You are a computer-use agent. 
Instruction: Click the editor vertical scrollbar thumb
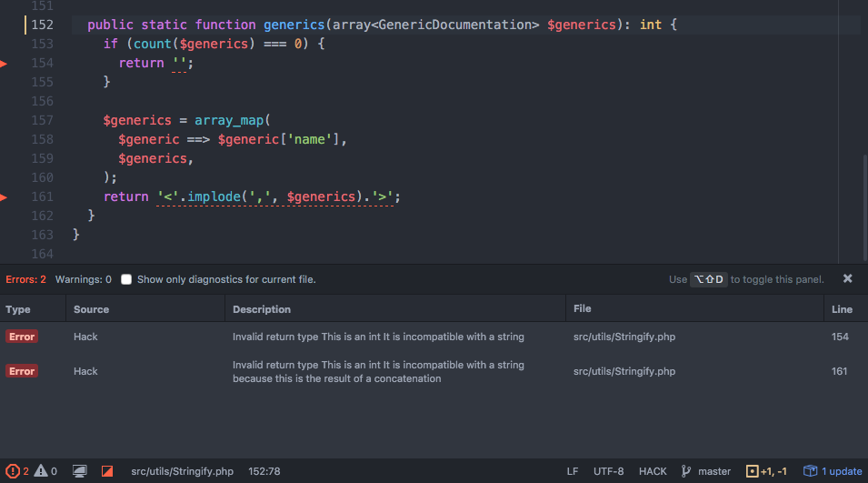(x=864, y=207)
